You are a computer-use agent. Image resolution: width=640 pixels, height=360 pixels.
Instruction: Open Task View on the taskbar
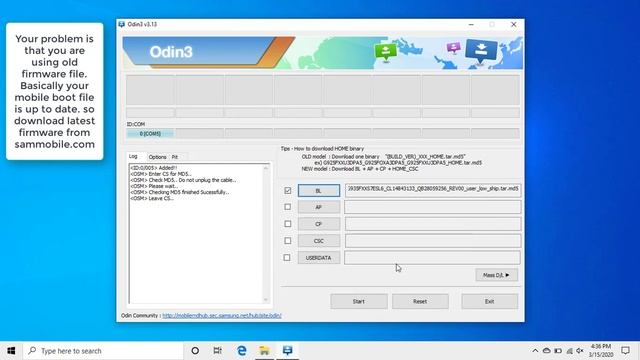click(x=218, y=351)
